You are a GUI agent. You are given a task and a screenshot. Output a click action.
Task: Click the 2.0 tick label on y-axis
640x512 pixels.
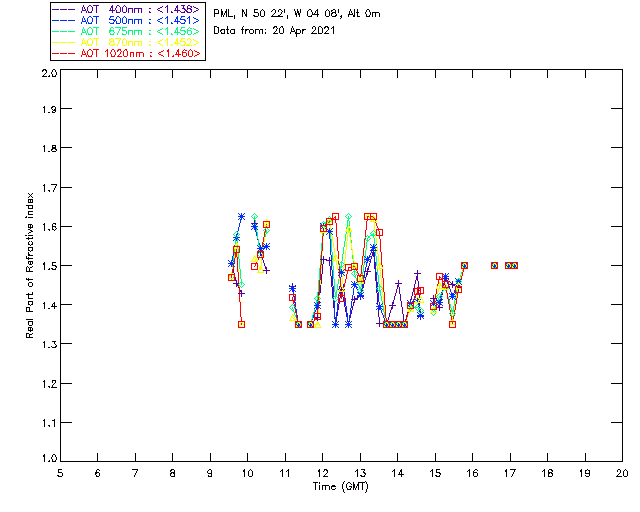[x=47, y=73]
